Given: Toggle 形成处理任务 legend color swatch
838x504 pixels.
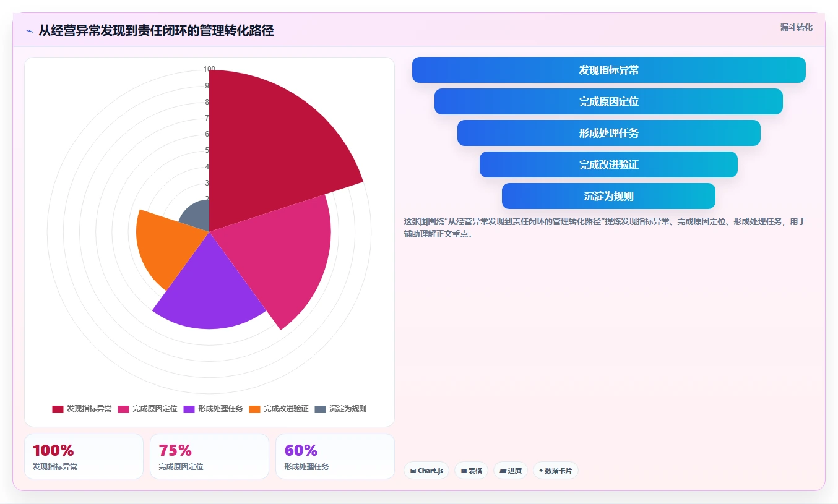Looking at the screenshot, I should [189, 409].
